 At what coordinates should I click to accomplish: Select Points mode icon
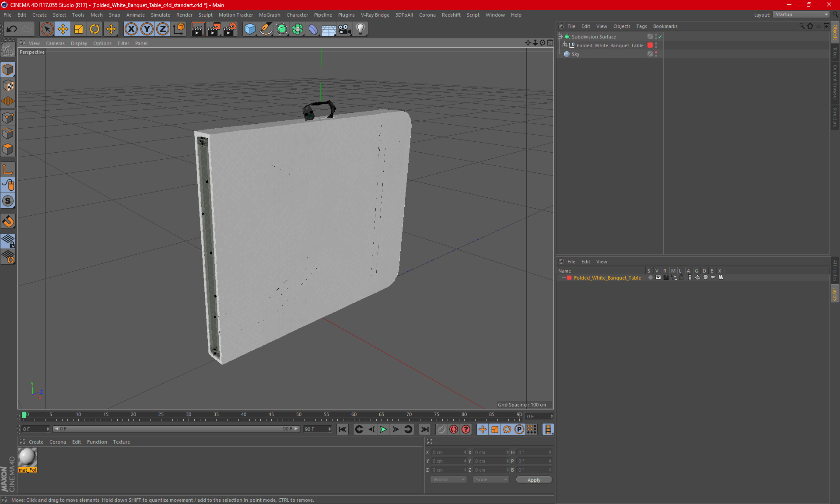(x=8, y=118)
